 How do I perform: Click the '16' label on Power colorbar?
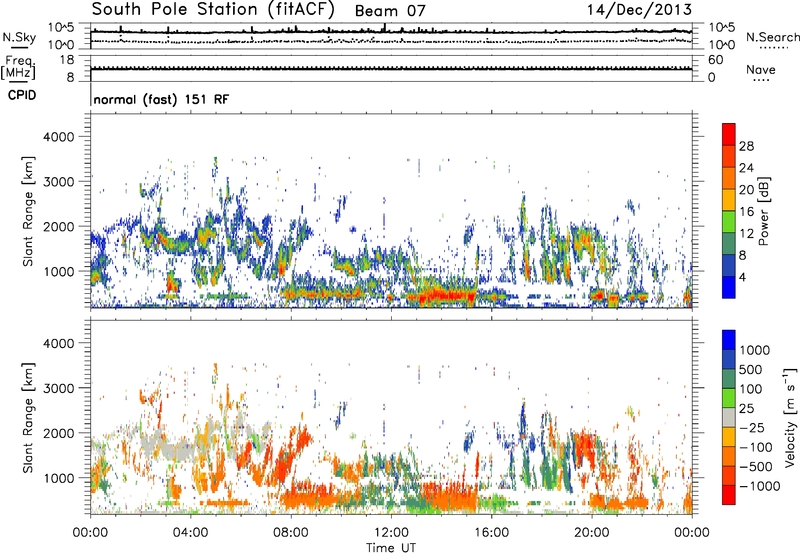(746, 212)
